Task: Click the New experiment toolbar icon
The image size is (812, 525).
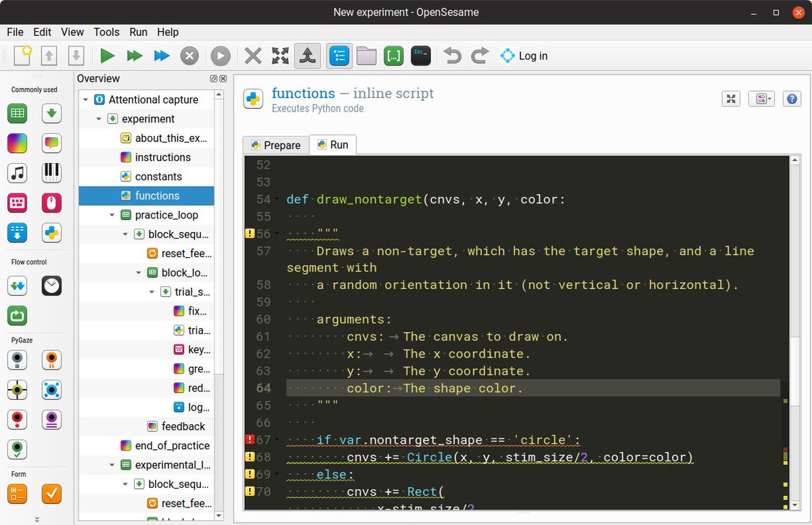Action: click(23, 55)
